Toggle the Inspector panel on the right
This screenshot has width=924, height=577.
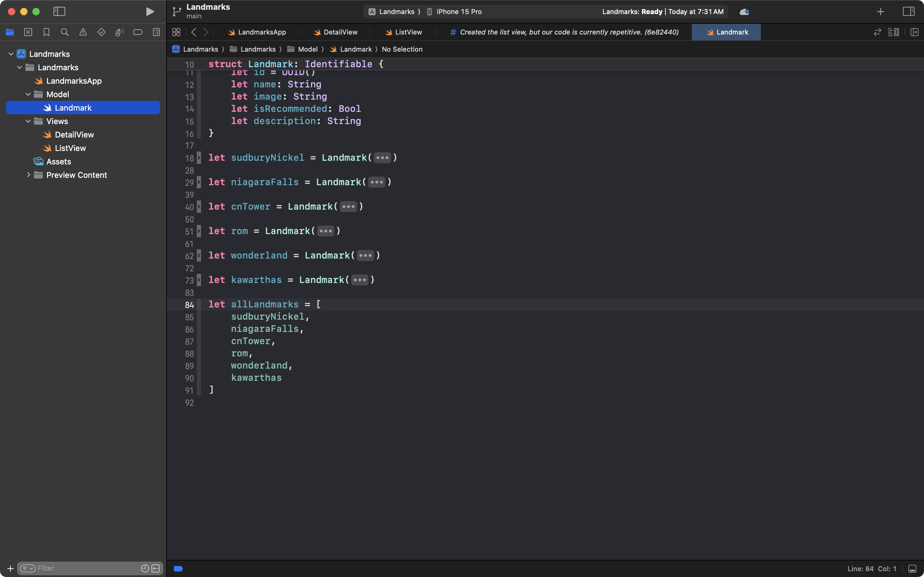pos(909,11)
